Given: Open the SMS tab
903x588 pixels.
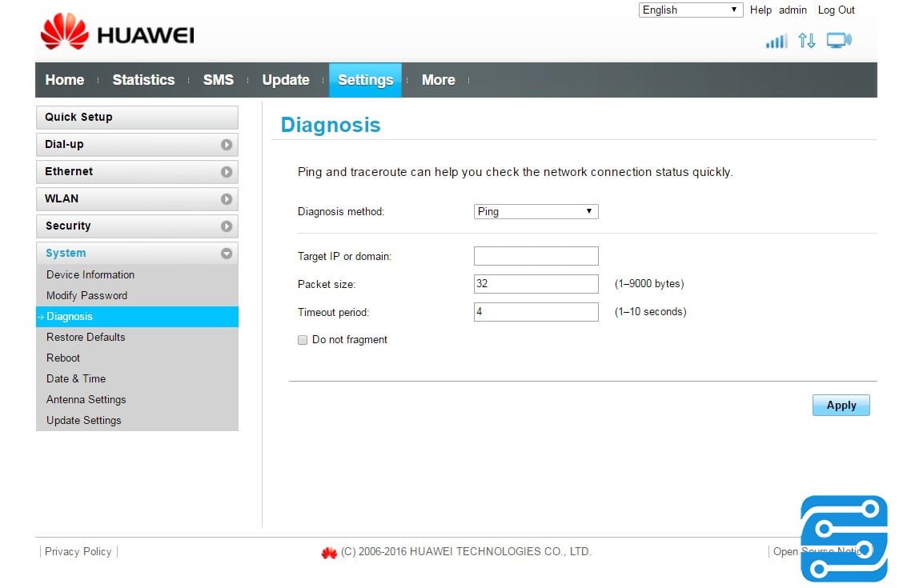Looking at the screenshot, I should pos(218,80).
